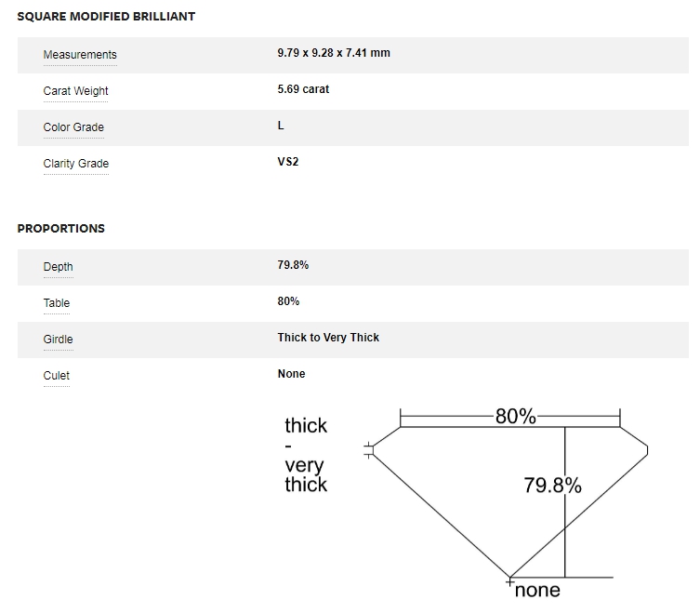Select the Color Grade label
This screenshot has width=700, height=613.
(73, 127)
